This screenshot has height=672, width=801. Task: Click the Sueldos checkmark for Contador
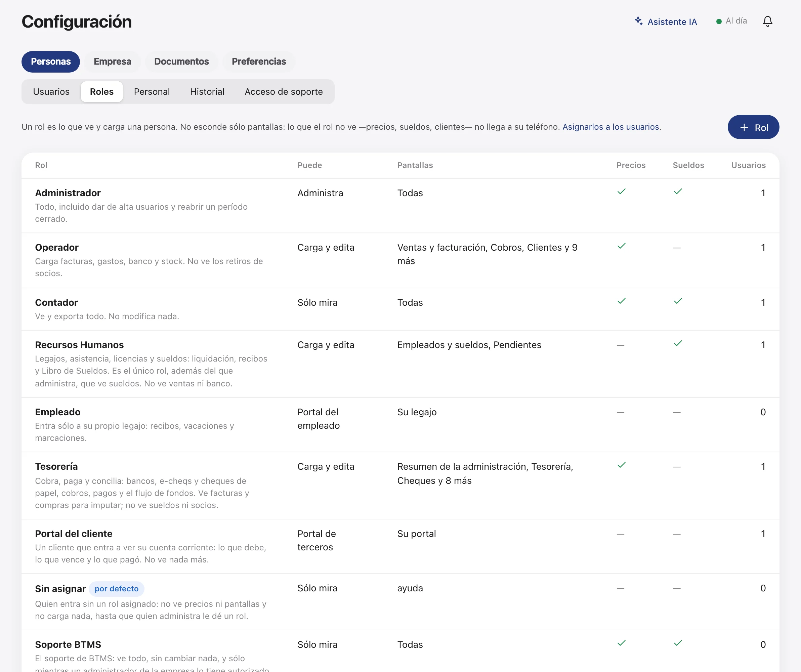(677, 301)
